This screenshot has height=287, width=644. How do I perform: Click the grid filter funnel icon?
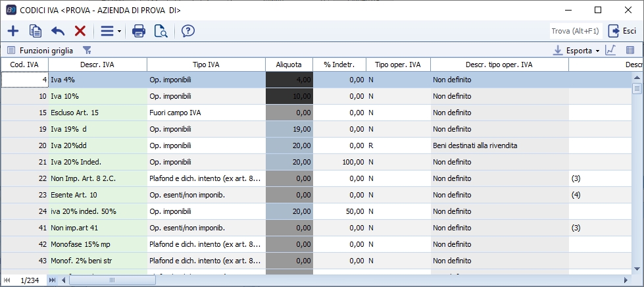coord(87,50)
